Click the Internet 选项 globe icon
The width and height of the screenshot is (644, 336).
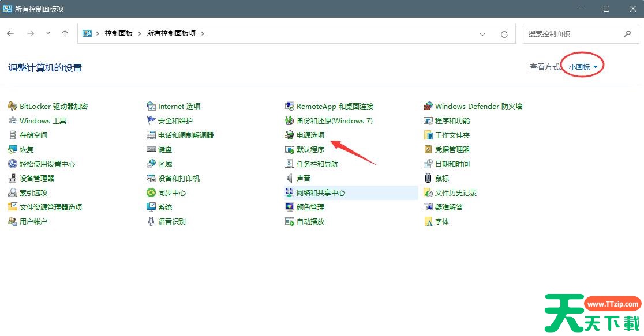click(151, 106)
